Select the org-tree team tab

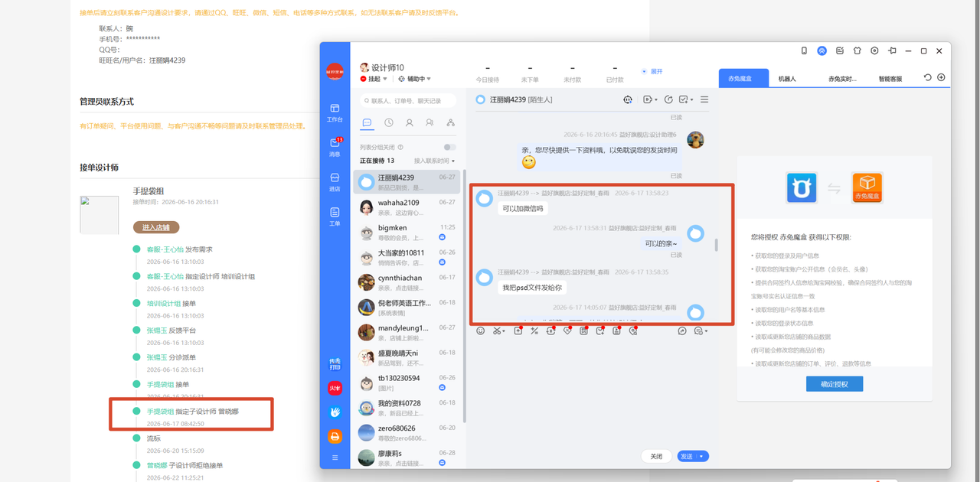pos(450,122)
